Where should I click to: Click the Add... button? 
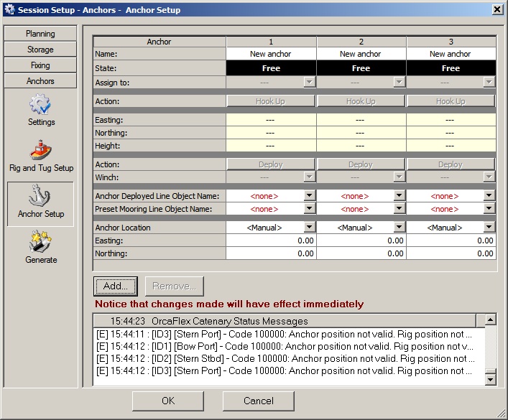[x=116, y=286]
